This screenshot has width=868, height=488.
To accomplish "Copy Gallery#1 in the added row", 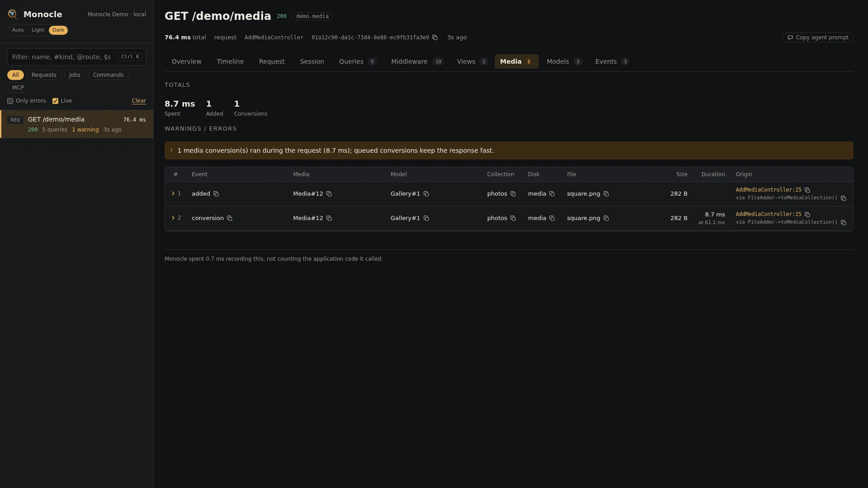I will (426, 194).
